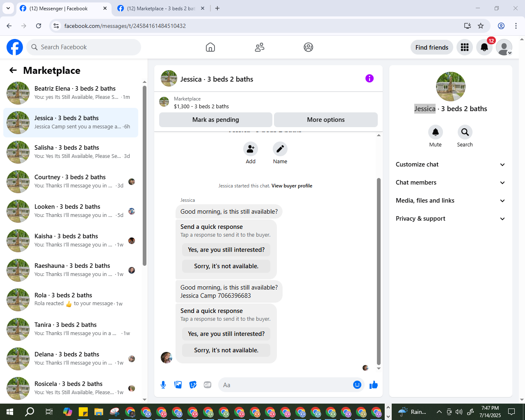Open a new browser tab
Image resolution: width=525 pixels, height=420 pixels.
click(x=217, y=8)
